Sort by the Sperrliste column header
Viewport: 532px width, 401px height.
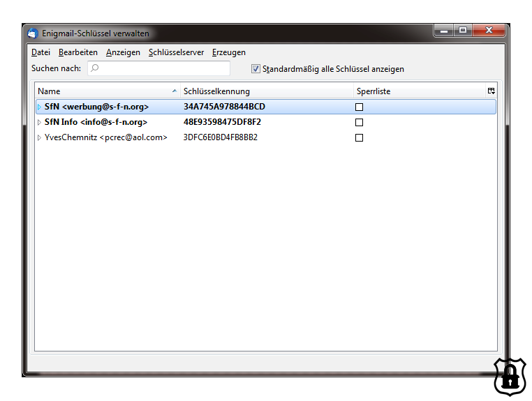point(420,91)
